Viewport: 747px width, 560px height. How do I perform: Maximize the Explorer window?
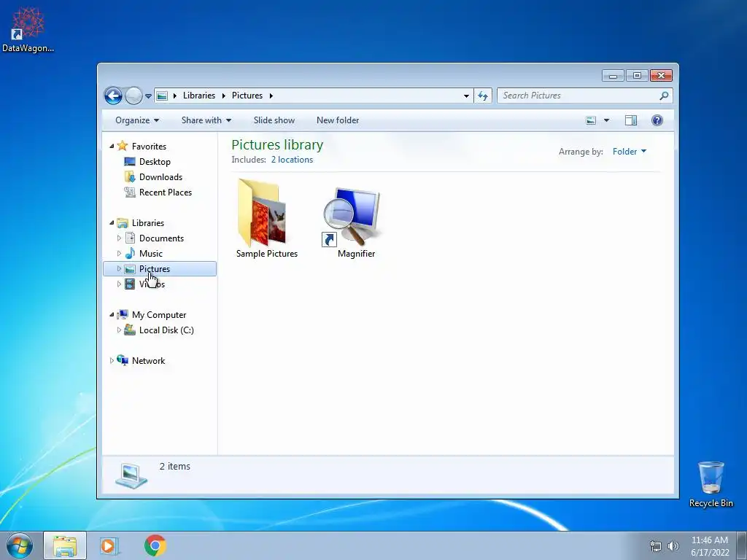(637, 76)
